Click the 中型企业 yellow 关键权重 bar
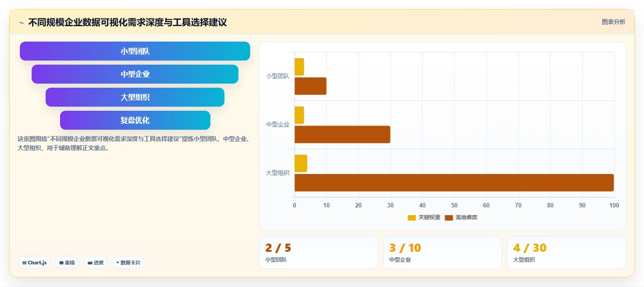 pyautogui.click(x=299, y=115)
